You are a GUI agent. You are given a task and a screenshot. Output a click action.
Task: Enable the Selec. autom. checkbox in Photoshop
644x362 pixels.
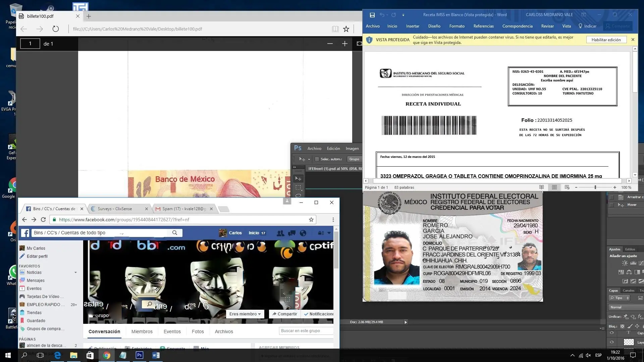pyautogui.click(x=317, y=159)
